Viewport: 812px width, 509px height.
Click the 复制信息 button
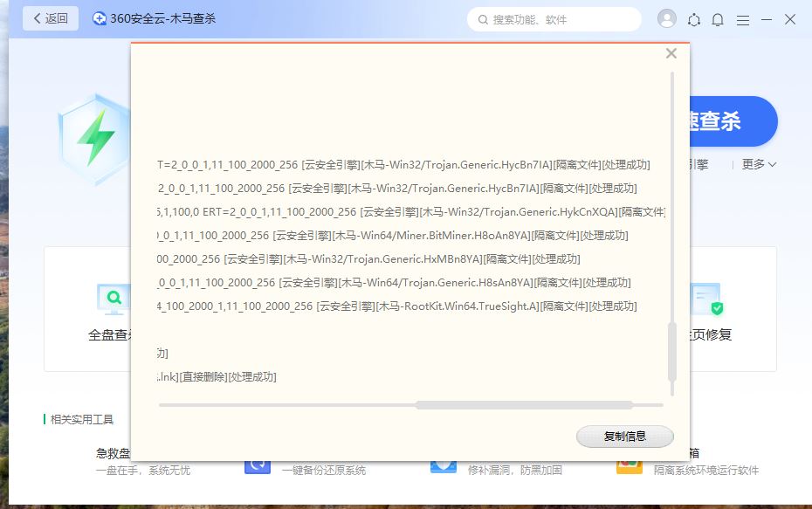[625, 437]
